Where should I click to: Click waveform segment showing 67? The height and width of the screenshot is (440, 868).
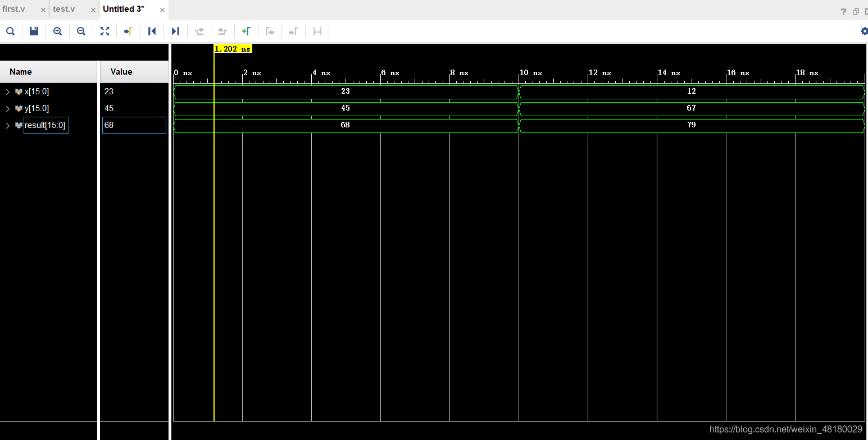[692, 108]
